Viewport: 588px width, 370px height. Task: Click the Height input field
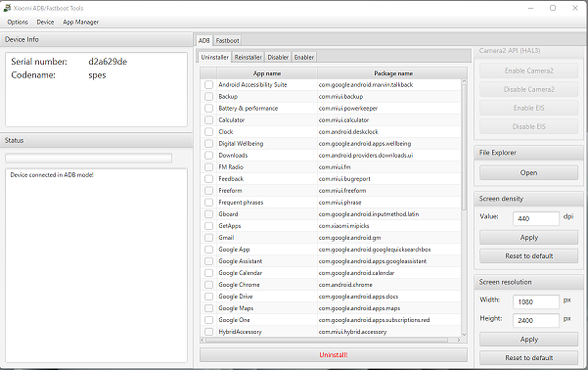pos(536,320)
